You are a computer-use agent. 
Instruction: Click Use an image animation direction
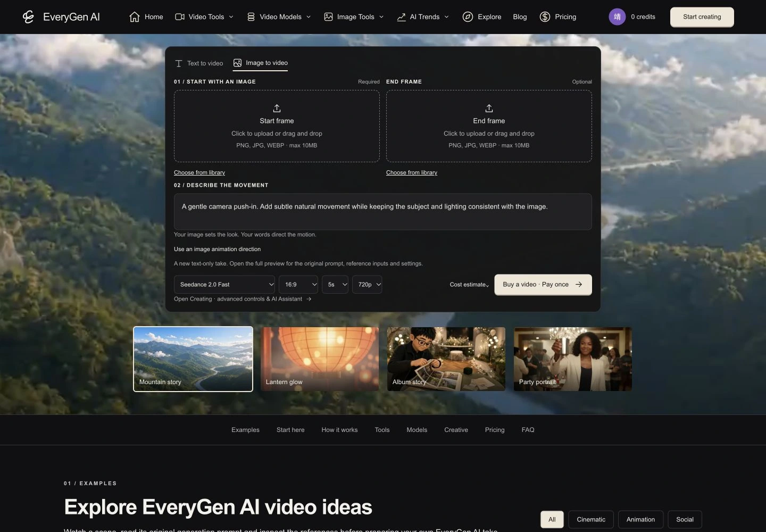(217, 249)
